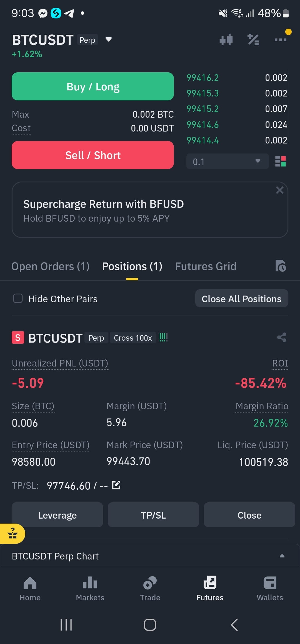Open the Cross 100x margin mode tag
300x644 pixels.
(x=133, y=338)
